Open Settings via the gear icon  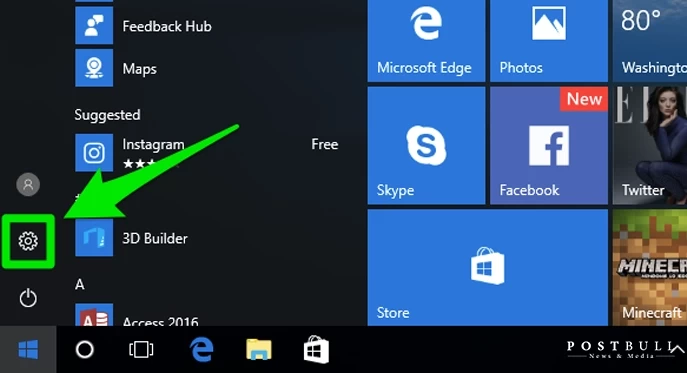(x=28, y=241)
